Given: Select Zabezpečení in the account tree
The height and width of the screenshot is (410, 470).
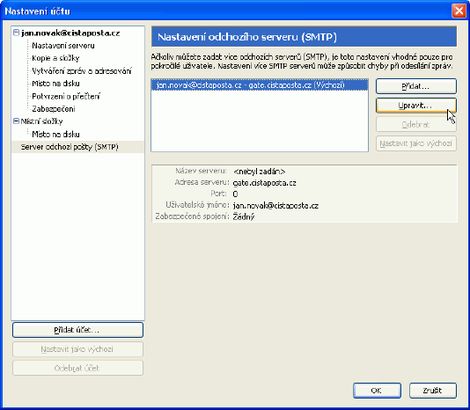Looking at the screenshot, I should tap(53, 109).
